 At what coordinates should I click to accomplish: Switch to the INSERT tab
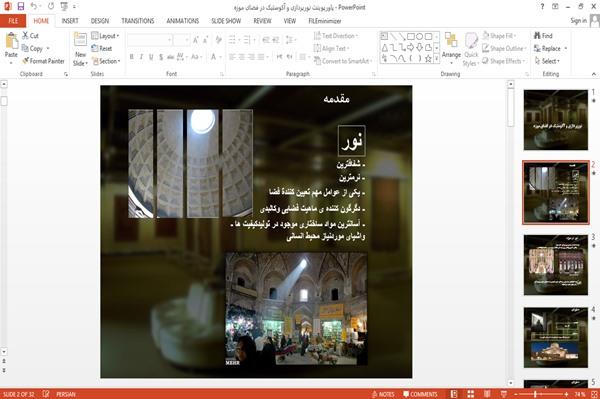(x=70, y=21)
